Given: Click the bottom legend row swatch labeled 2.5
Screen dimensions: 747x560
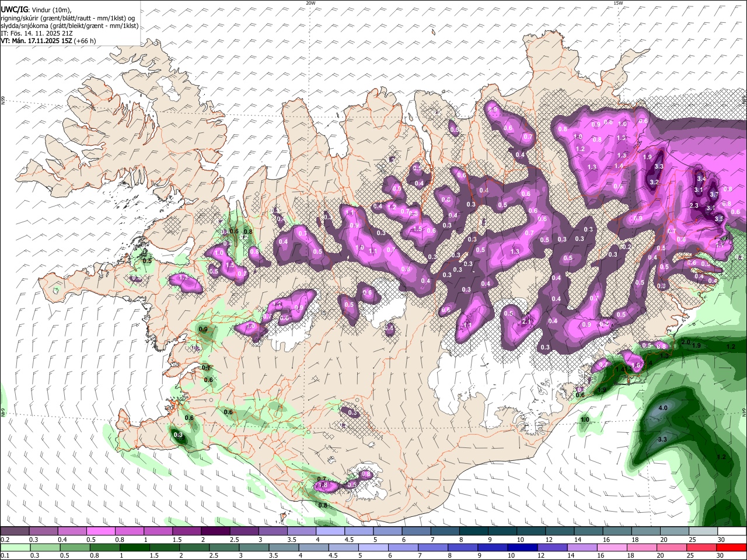Looking at the screenshot, I should 224,548.
